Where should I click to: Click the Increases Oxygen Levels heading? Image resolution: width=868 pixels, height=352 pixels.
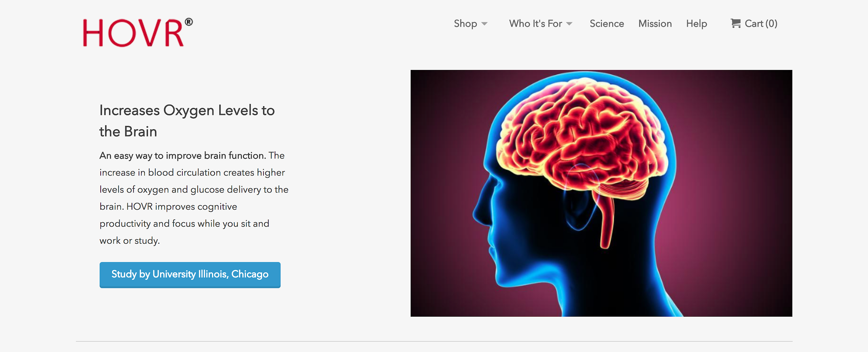[187, 121]
